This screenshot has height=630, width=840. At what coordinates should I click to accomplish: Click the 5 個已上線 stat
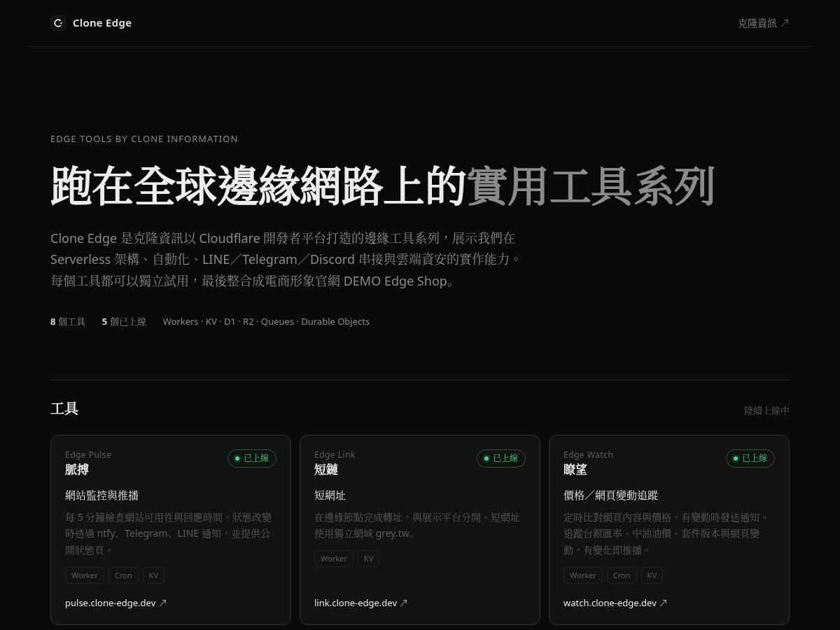(124, 322)
